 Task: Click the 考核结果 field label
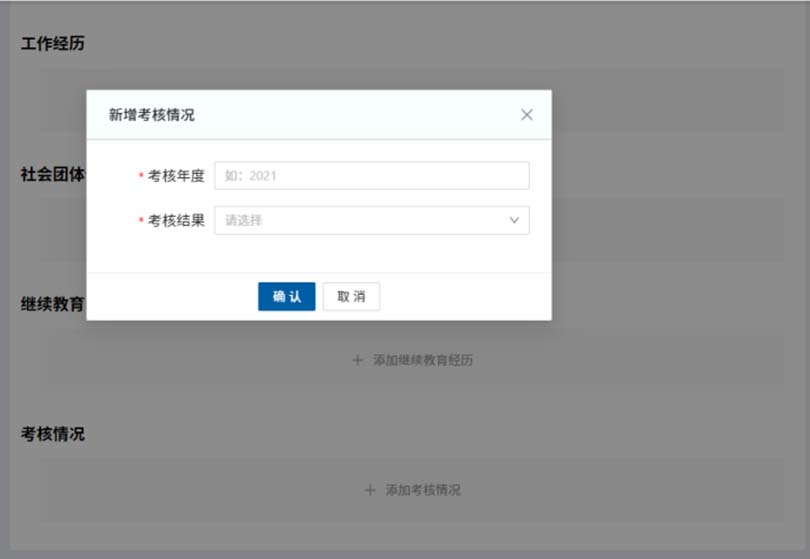click(x=176, y=220)
